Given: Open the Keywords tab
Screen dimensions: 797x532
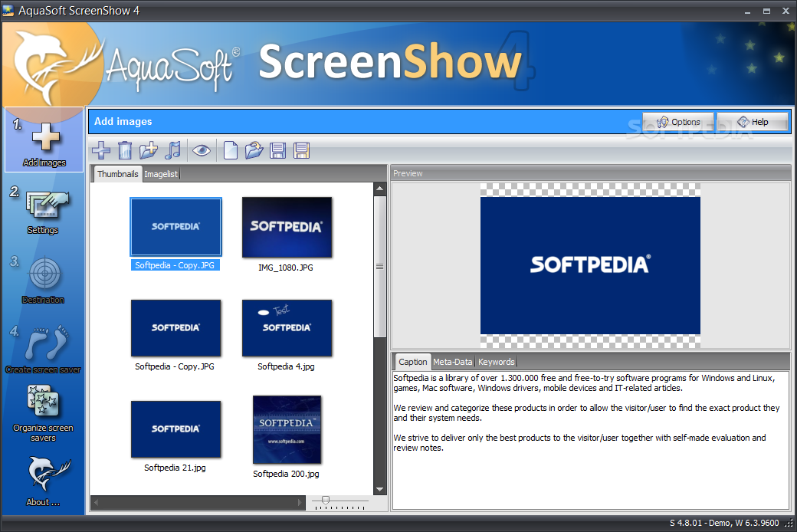Looking at the screenshot, I should [496, 362].
